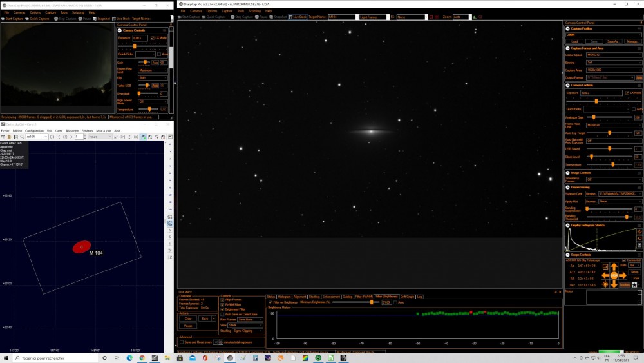644x363 pixels.
Task: Click Pause in main SharpCap window toolbar
Action: tap(261, 17)
